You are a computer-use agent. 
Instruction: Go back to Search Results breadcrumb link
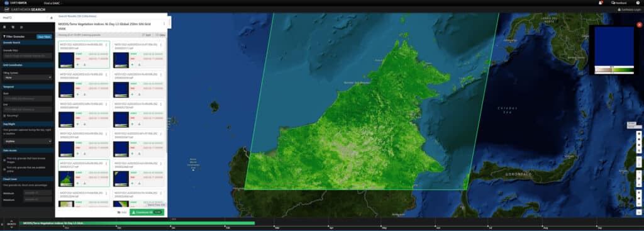[x=77, y=16]
